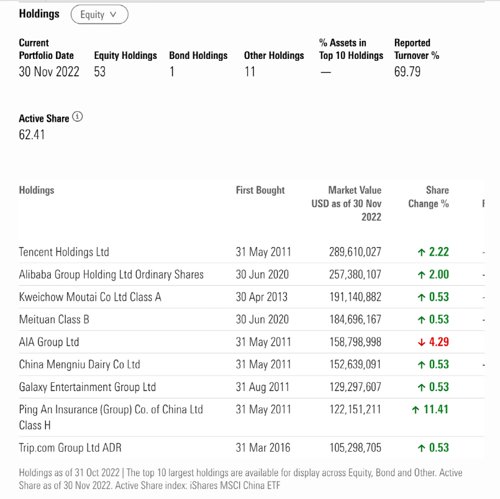Sort by Share Change % column header

click(x=429, y=197)
